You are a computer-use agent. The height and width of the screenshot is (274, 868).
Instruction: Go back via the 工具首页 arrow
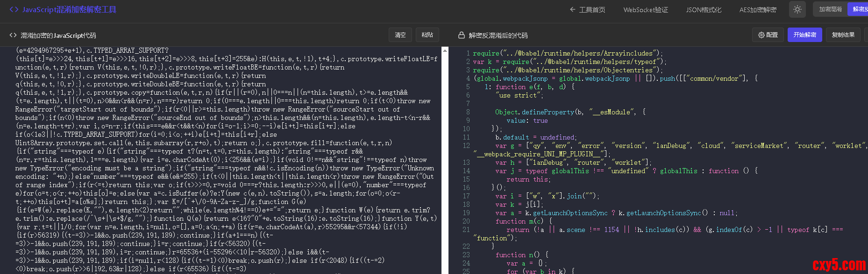pyautogui.click(x=587, y=10)
